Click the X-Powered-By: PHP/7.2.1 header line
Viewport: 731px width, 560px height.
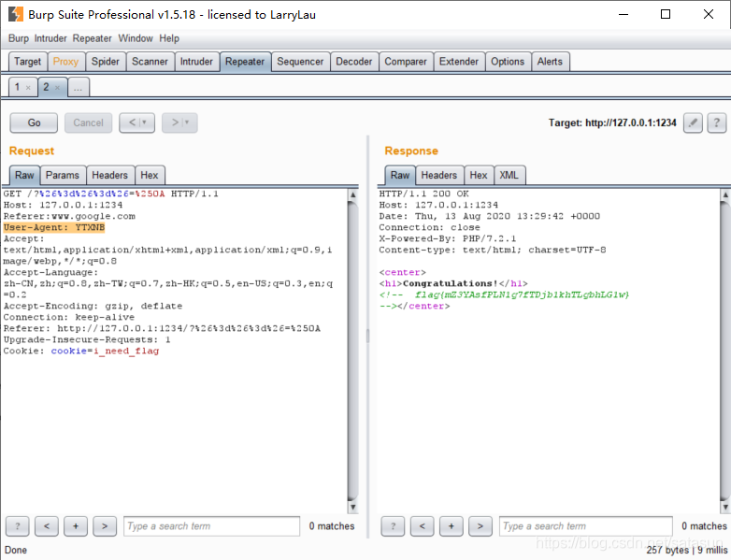pyautogui.click(x=448, y=238)
